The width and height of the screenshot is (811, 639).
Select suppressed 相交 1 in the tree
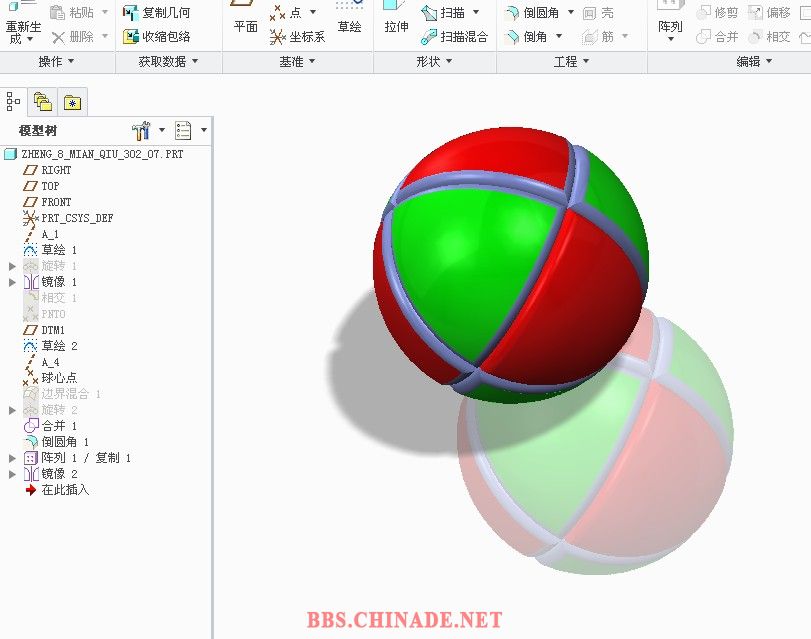pos(51,298)
